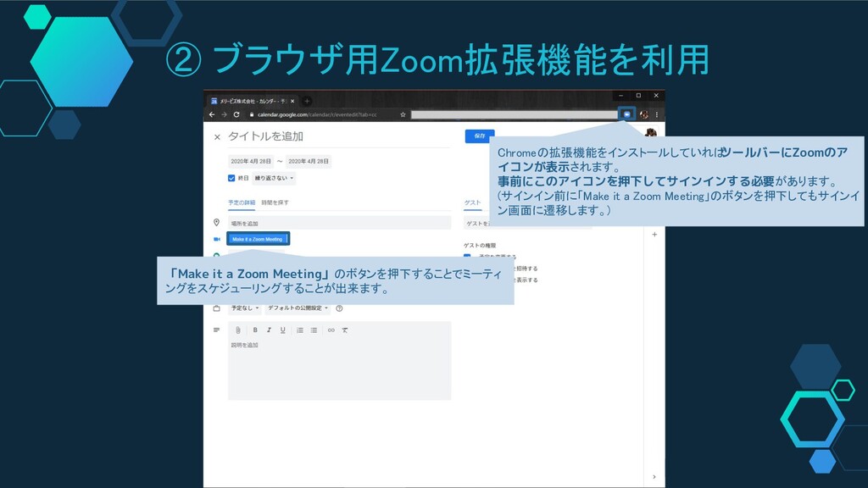Viewport: 868px width, 488px height.
Task: Toggle italic formatting in description
Action: 269,330
